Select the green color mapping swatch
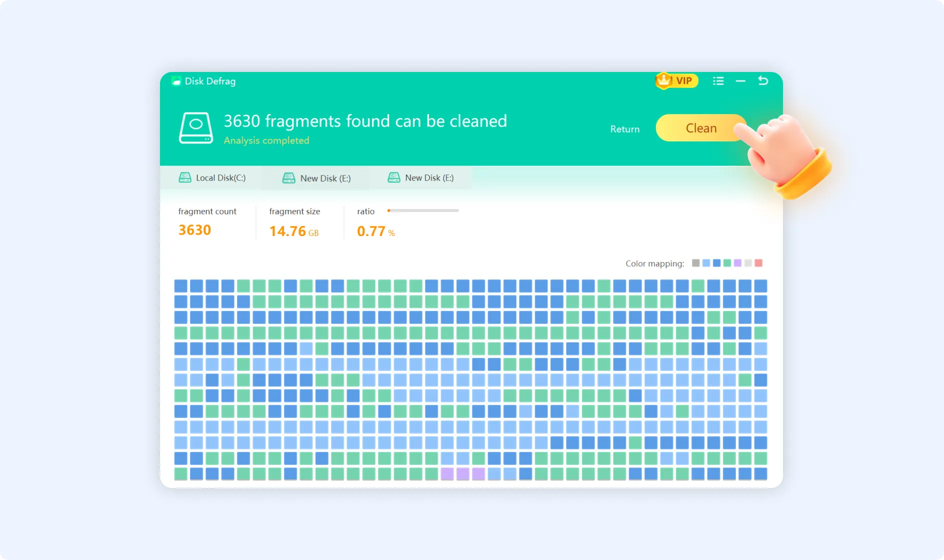 pos(727,262)
